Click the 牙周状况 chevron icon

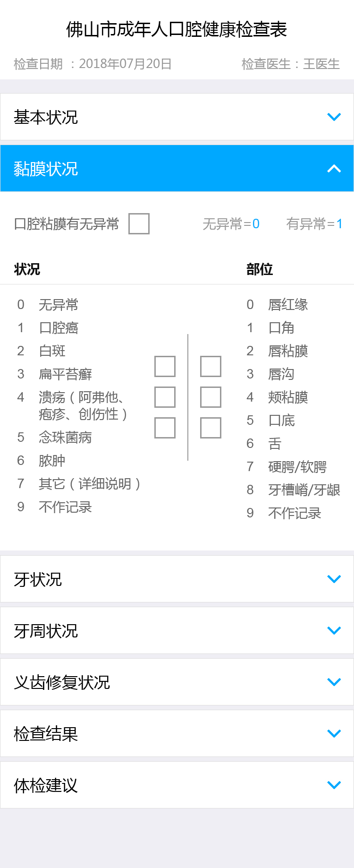pyautogui.click(x=334, y=630)
